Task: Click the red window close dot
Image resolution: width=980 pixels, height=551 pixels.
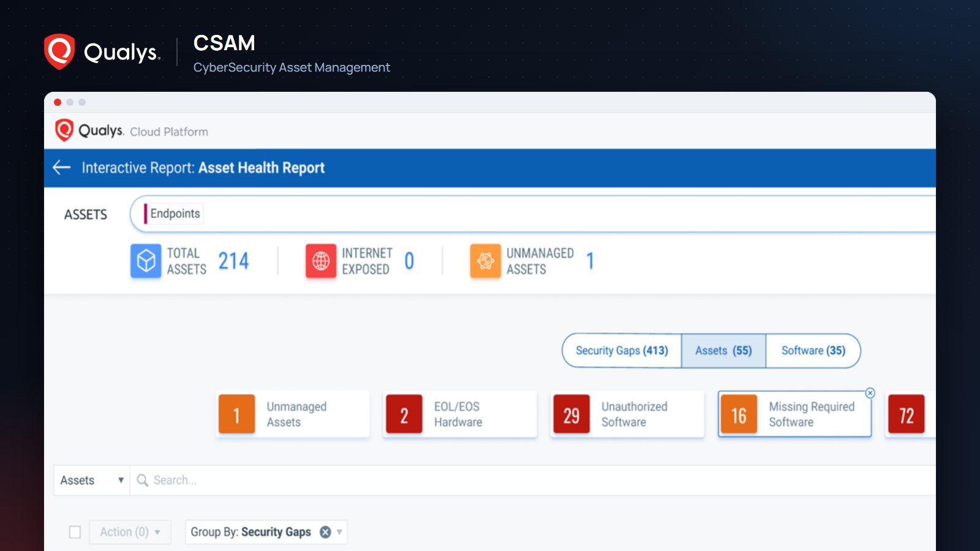Action: [58, 102]
